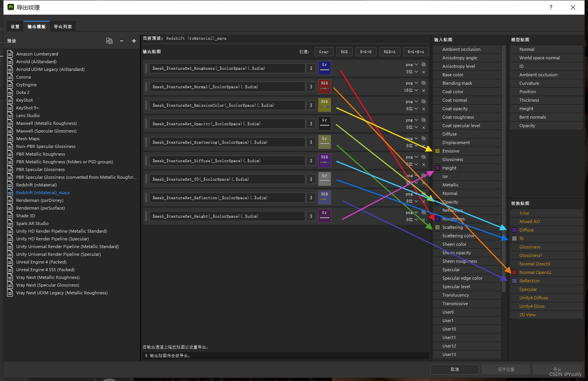The width and height of the screenshot is (588, 381).
Task: Click the file icon beside Redshift (rsMaterial)_maya preset
Action: tap(10, 193)
